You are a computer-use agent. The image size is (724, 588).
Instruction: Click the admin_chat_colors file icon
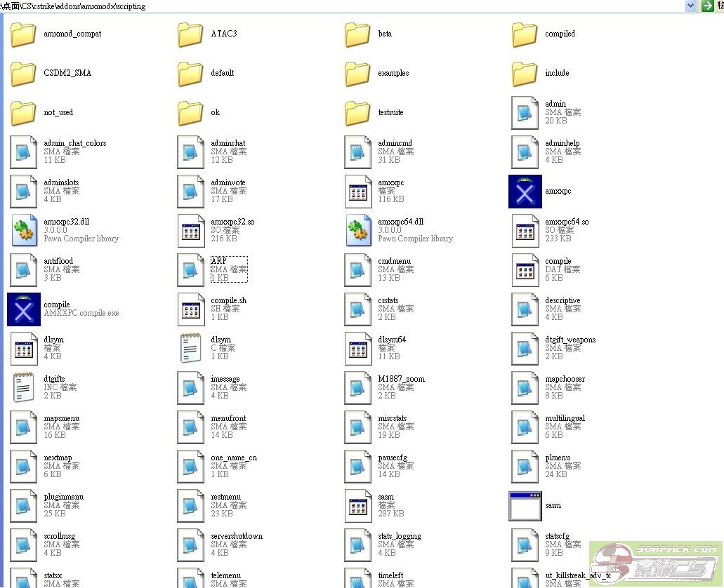[x=24, y=152]
